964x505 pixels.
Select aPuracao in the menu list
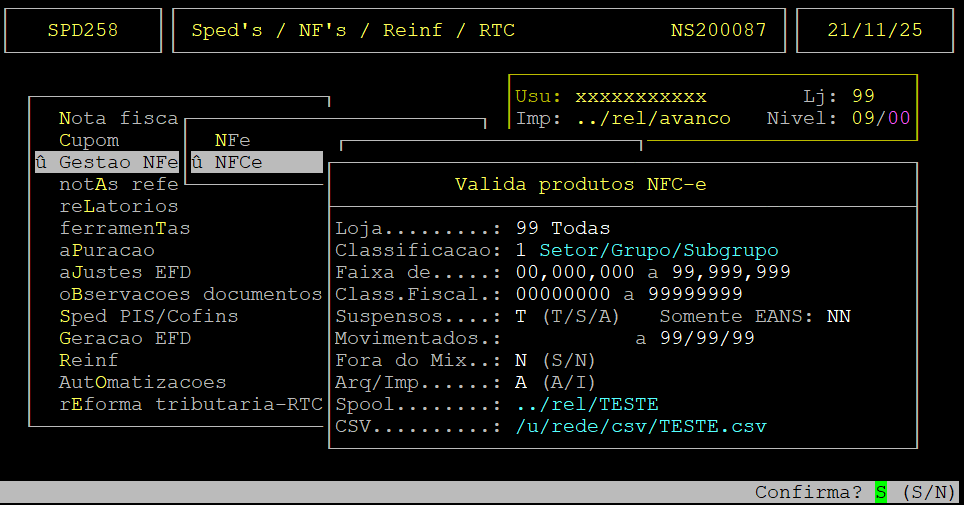click(x=106, y=250)
